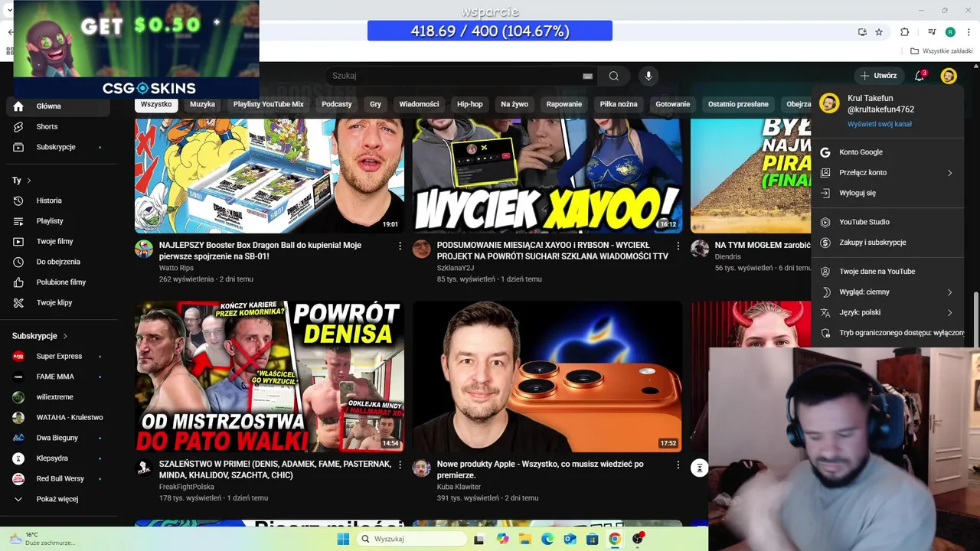
Task: Open Windows Start menu
Action: click(343, 539)
